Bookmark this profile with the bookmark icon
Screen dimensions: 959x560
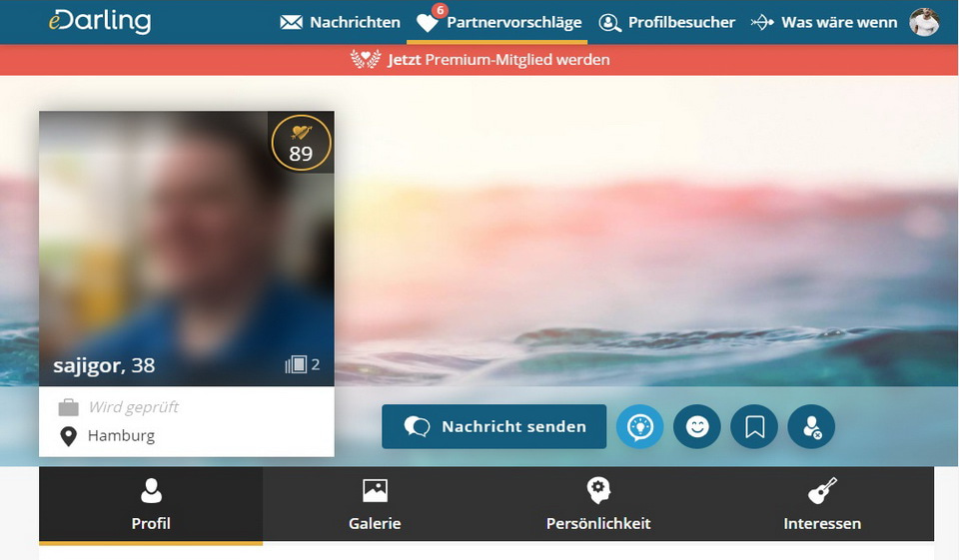(754, 427)
